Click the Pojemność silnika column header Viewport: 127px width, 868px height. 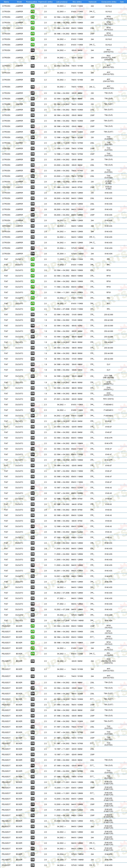click(x=45, y=2)
